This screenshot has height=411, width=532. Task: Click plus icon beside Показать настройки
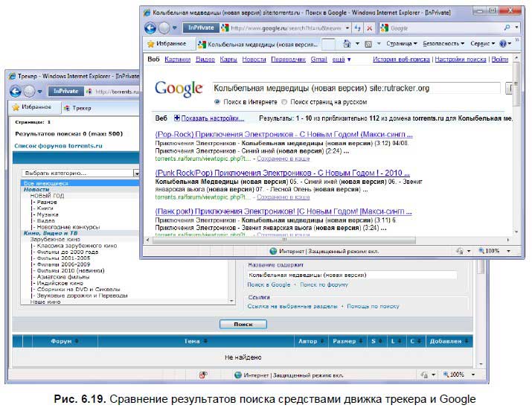coord(177,118)
